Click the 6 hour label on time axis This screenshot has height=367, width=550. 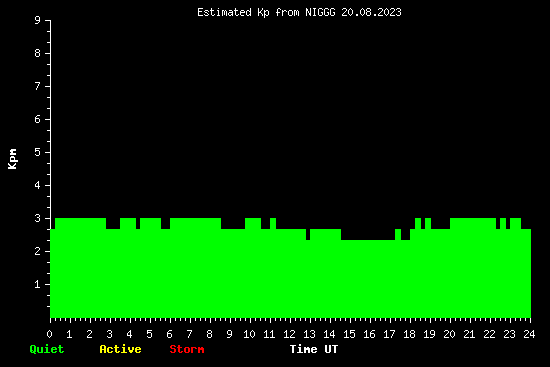(x=169, y=334)
